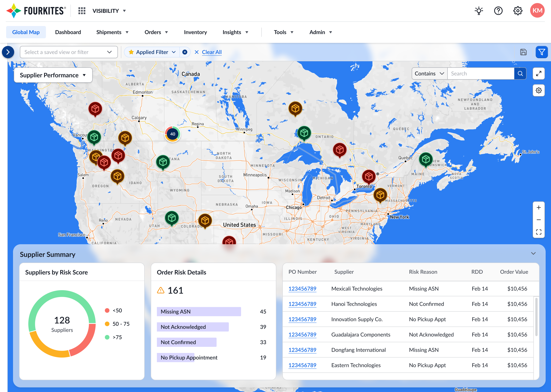
Task: Open saved view or filter dropdown
Action: click(x=69, y=52)
